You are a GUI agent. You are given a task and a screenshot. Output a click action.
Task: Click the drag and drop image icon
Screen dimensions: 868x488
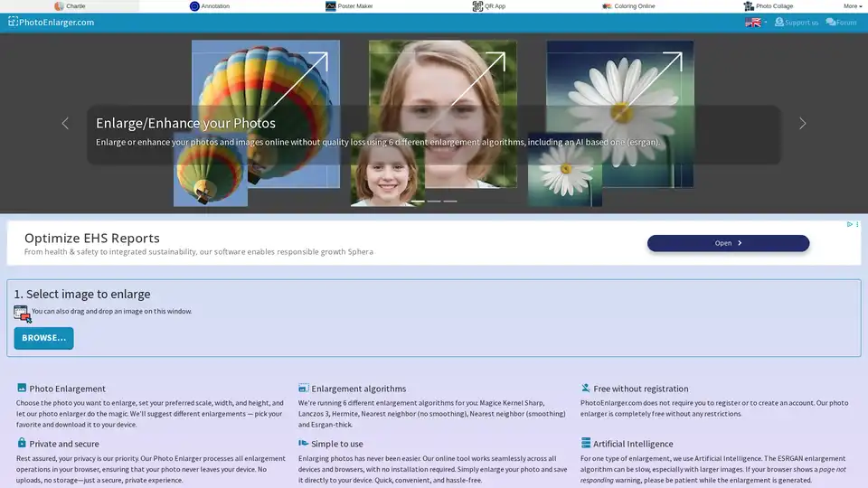tap(23, 313)
